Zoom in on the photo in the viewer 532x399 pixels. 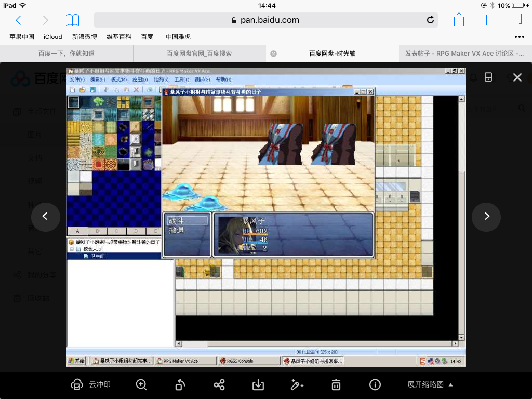[x=141, y=384]
